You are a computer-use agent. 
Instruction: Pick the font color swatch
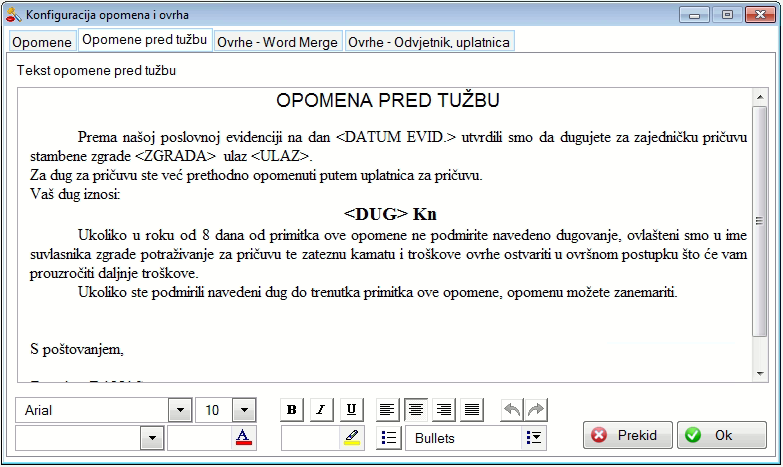[243, 438]
